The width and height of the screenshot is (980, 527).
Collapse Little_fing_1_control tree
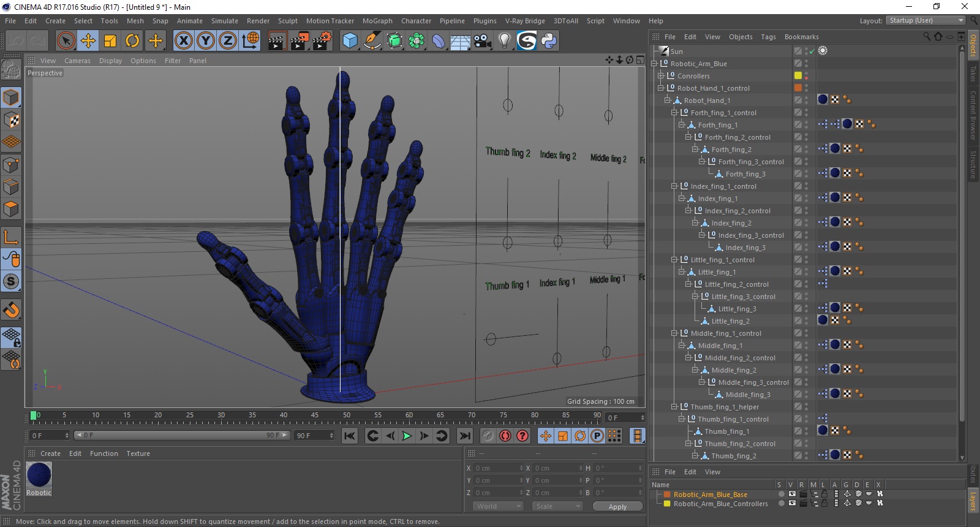point(674,260)
